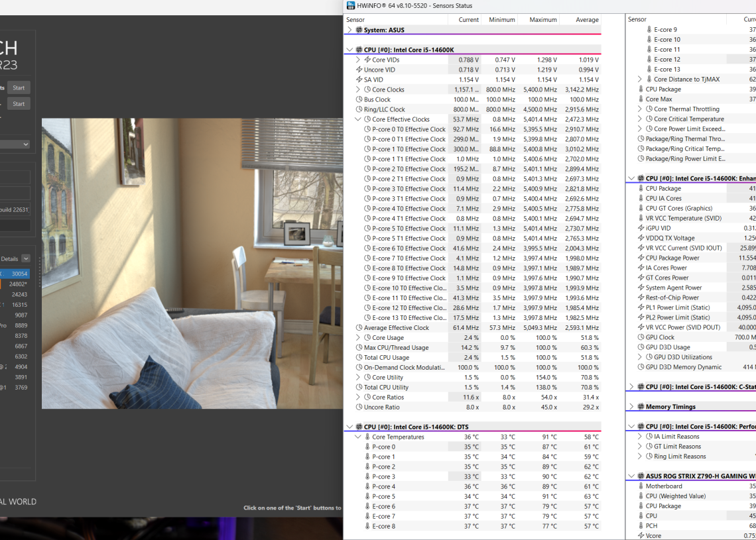Select the CPU (Weighted Value) row
This screenshot has height=540, width=756.
[691, 496]
